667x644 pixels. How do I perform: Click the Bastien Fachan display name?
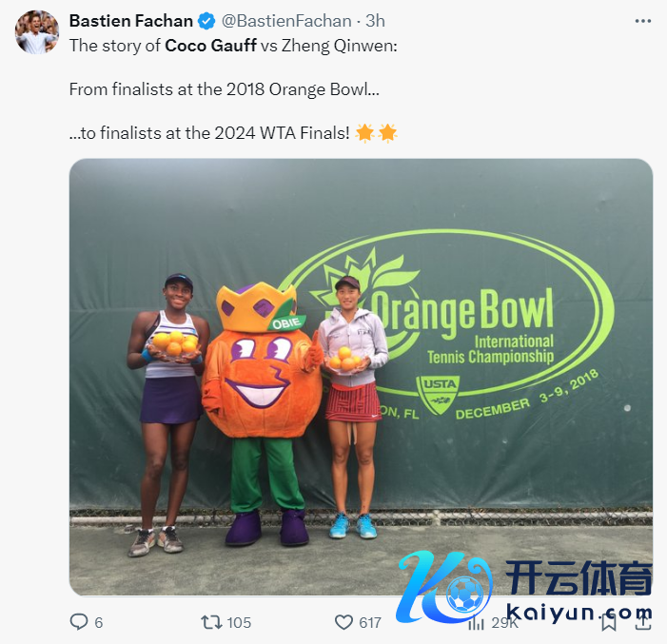click(x=131, y=21)
